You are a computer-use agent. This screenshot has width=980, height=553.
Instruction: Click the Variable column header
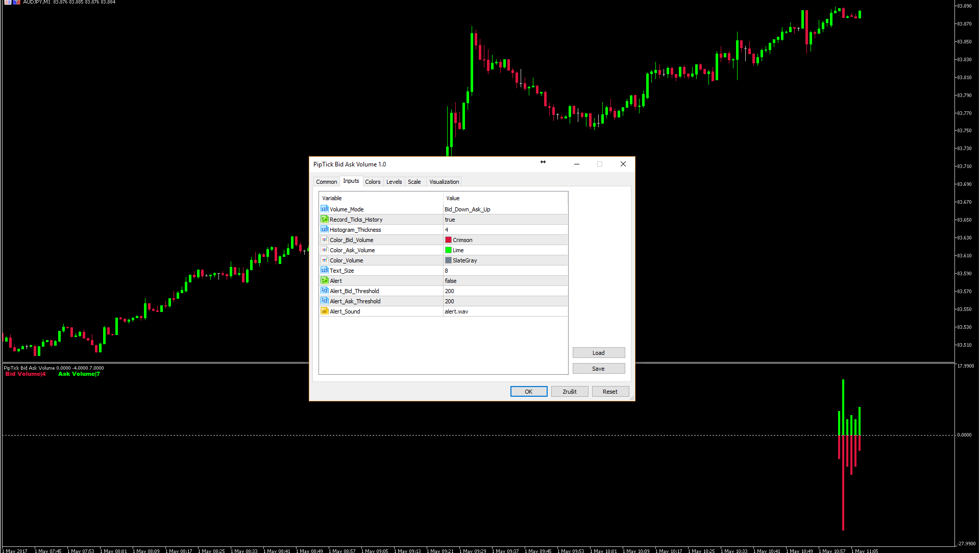pyautogui.click(x=381, y=198)
